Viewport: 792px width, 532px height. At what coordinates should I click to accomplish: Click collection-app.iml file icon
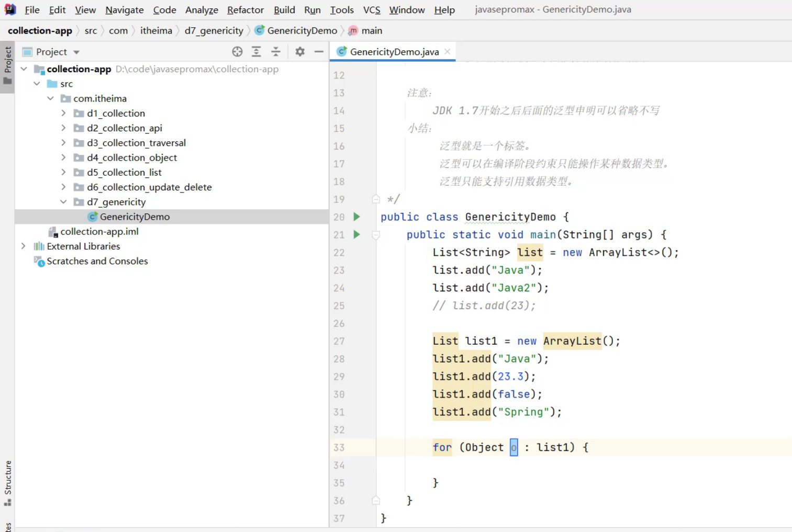click(53, 232)
